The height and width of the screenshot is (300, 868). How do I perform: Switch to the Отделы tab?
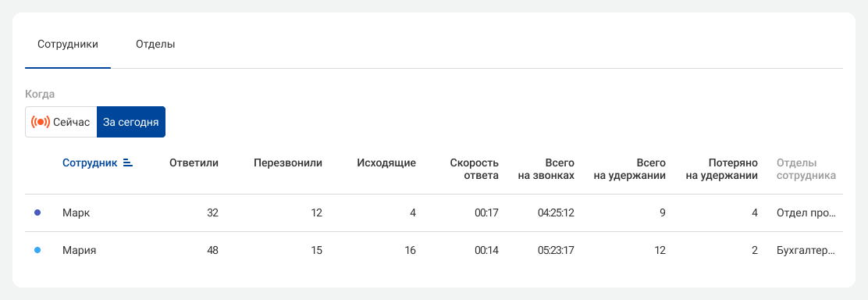point(155,45)
